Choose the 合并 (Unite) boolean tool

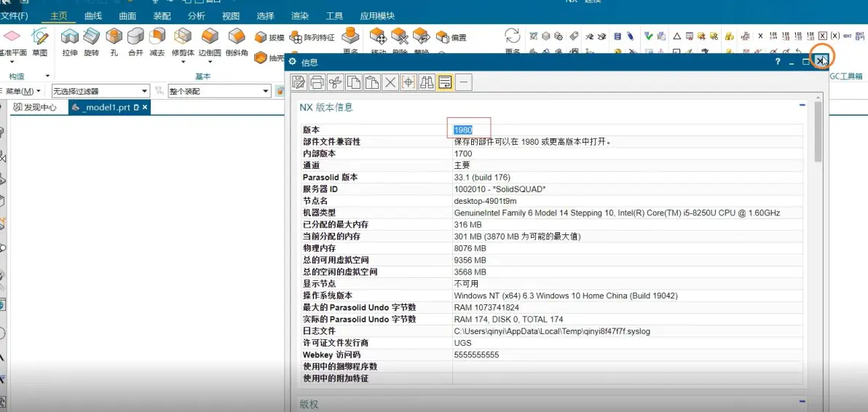click(x=135, y=41)
